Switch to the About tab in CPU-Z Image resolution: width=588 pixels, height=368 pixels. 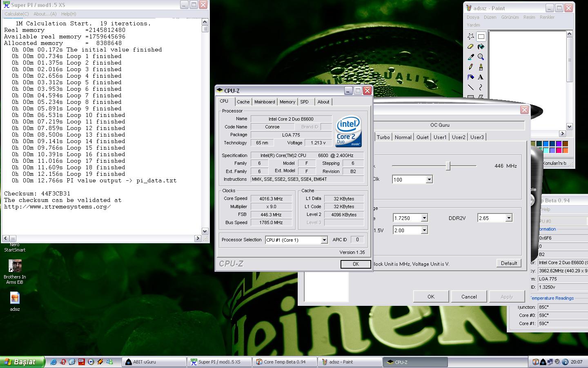pyautogui.click(x=323, y=102)
